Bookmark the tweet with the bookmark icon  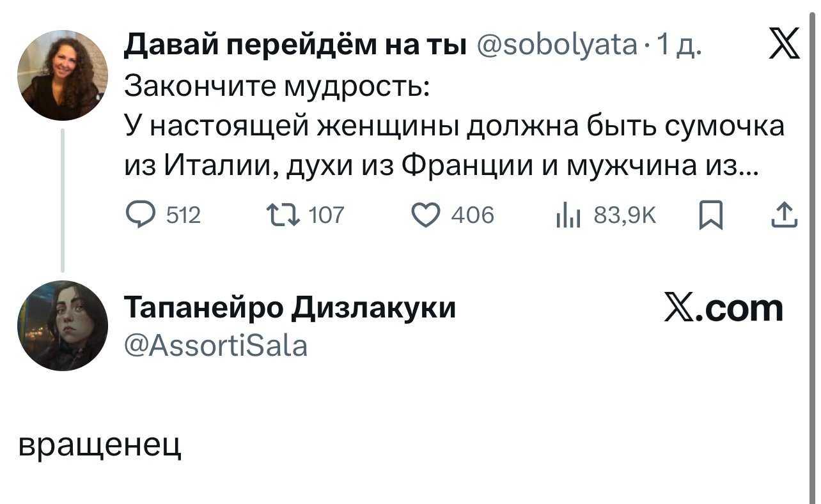coord(710,216)
